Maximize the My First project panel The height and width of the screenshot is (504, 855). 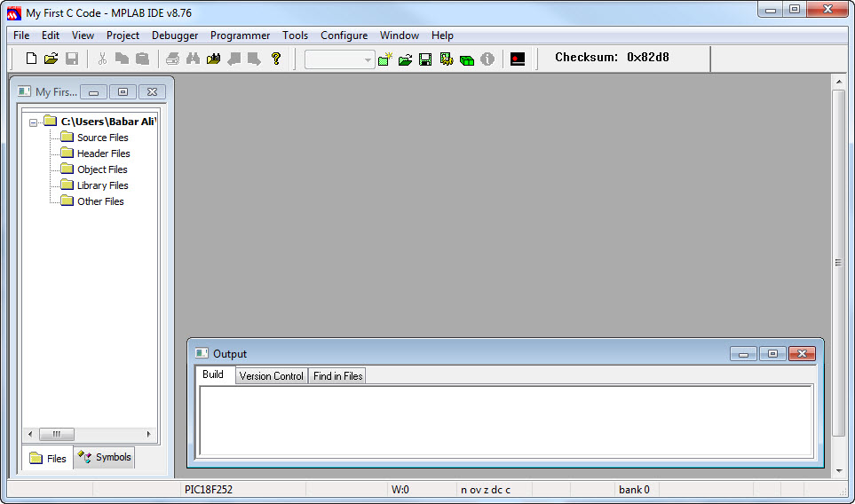click(123, 92)
